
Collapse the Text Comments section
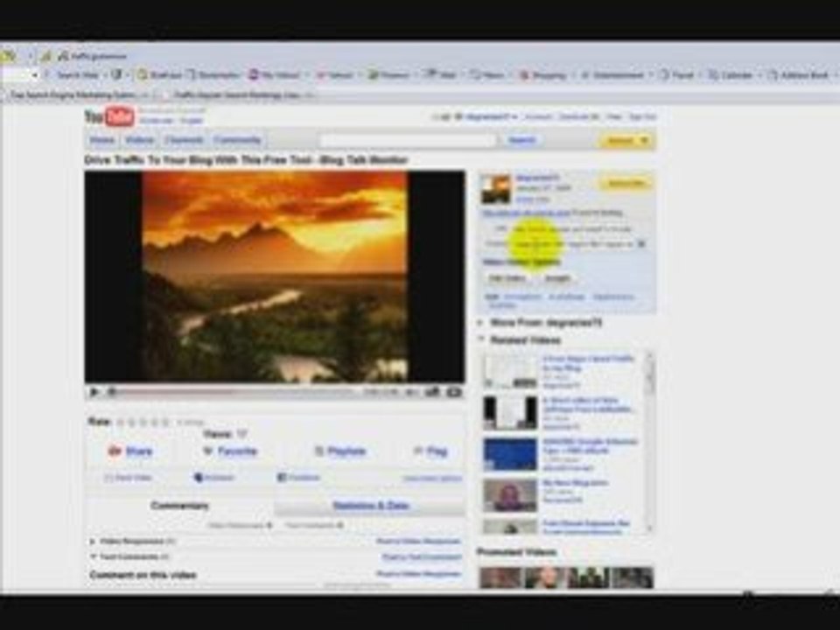click(x=94, y=556)
